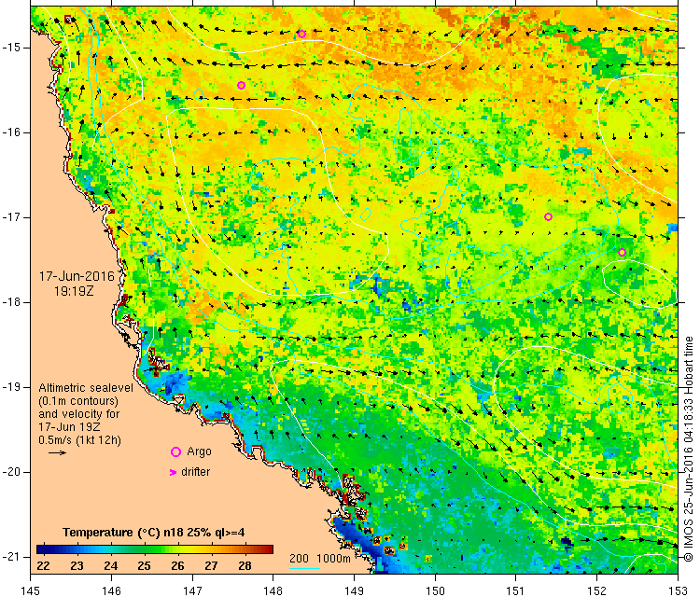Click the colorbar tick label '28'
The width and height of the screenshot is (700, 597).
point(245,566)
